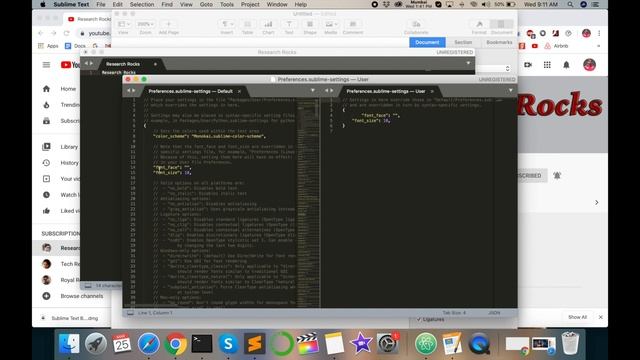Viewport: 640px width, 360px height.
Task: Click Browse channels in YouTube sidebar
Action: (x=82, y=296)
